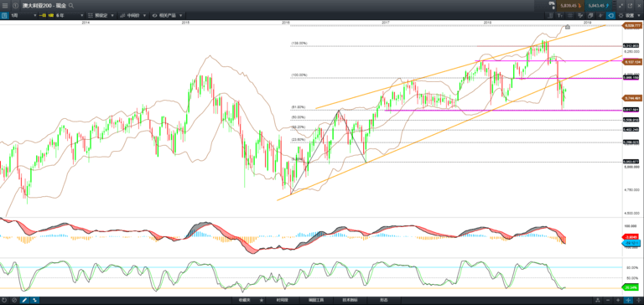Click the star favorite icon in bottom bar
This screenshot has width=644, height=305.
click(261, 301)
